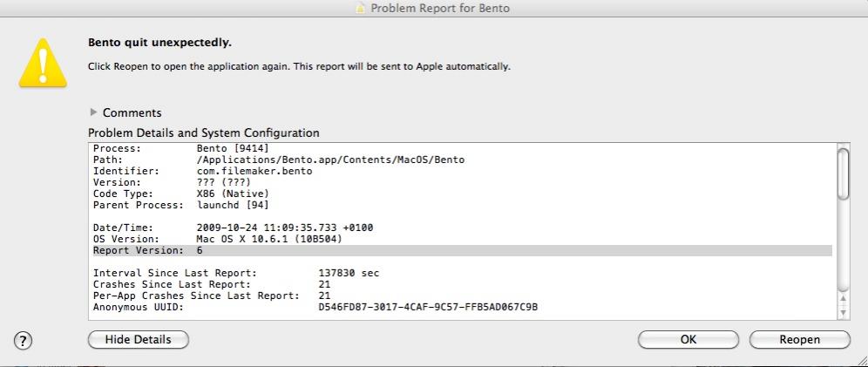Click the document icon in title bar

361,9
